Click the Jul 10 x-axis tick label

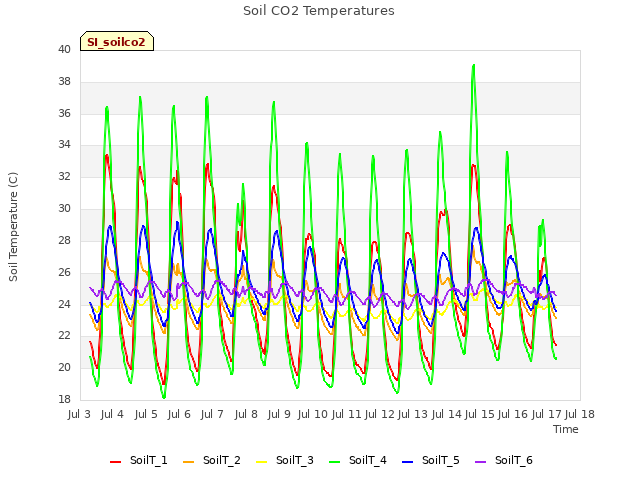pos(313,414)
